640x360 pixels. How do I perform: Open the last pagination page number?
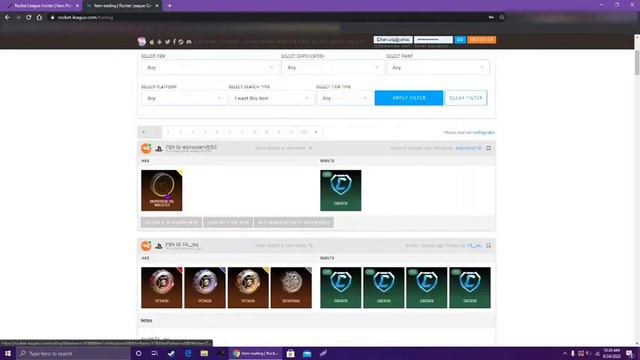click(x=303, y=132)
